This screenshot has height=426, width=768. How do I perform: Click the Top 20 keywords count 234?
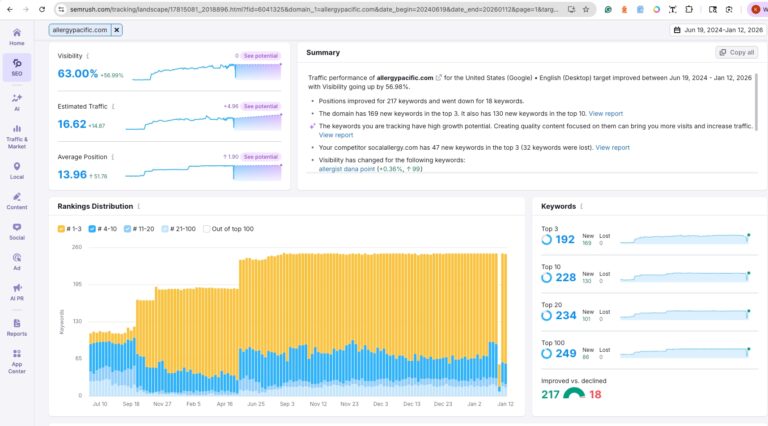566,315
